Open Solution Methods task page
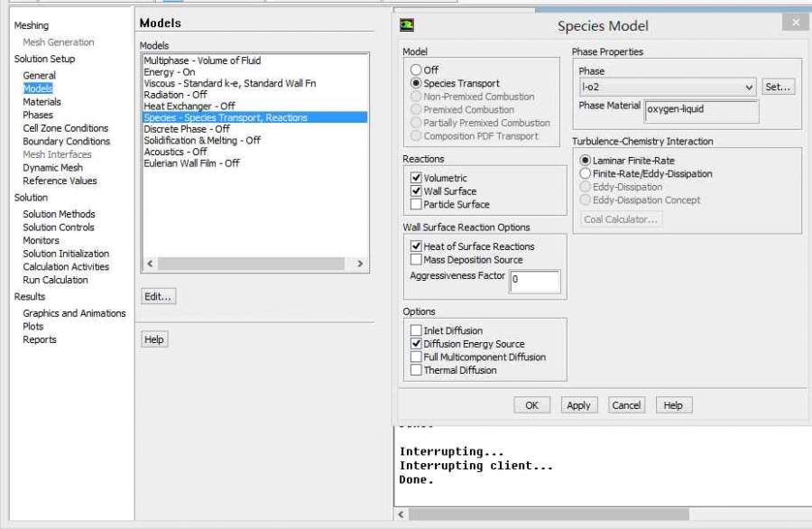 (59, 215)
